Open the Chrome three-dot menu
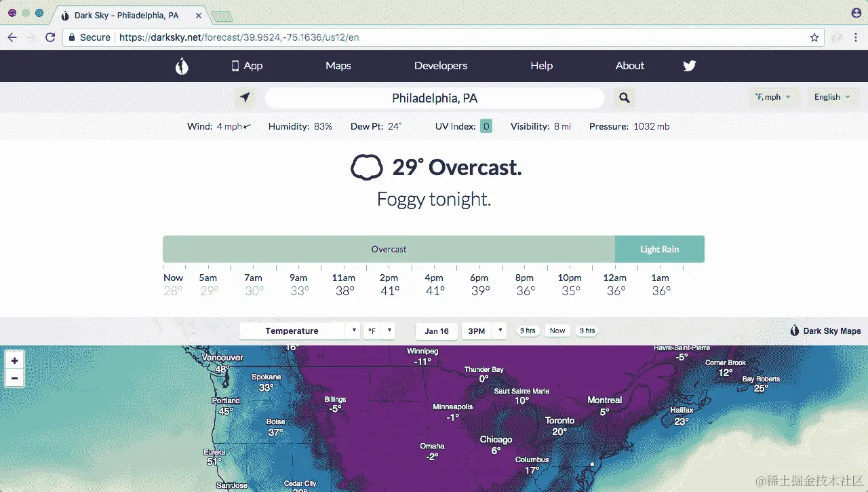This screenshot has height=492, width=868. coord(855,37)
